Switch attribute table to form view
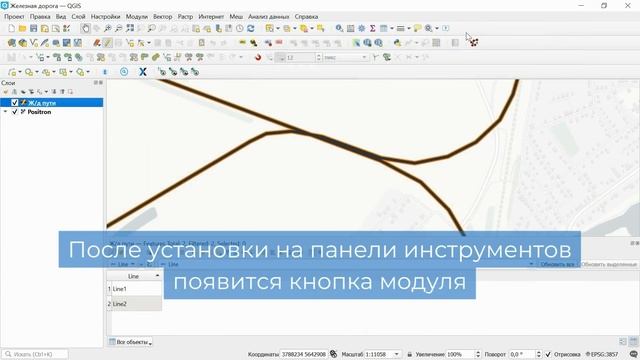The image size is (640, 360). click(622, 341)
